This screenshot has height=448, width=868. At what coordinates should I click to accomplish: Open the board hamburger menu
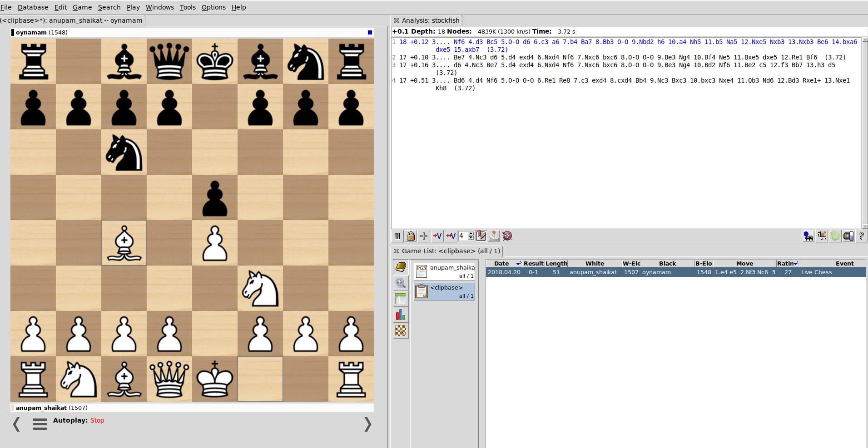click(x=40, y=424)
